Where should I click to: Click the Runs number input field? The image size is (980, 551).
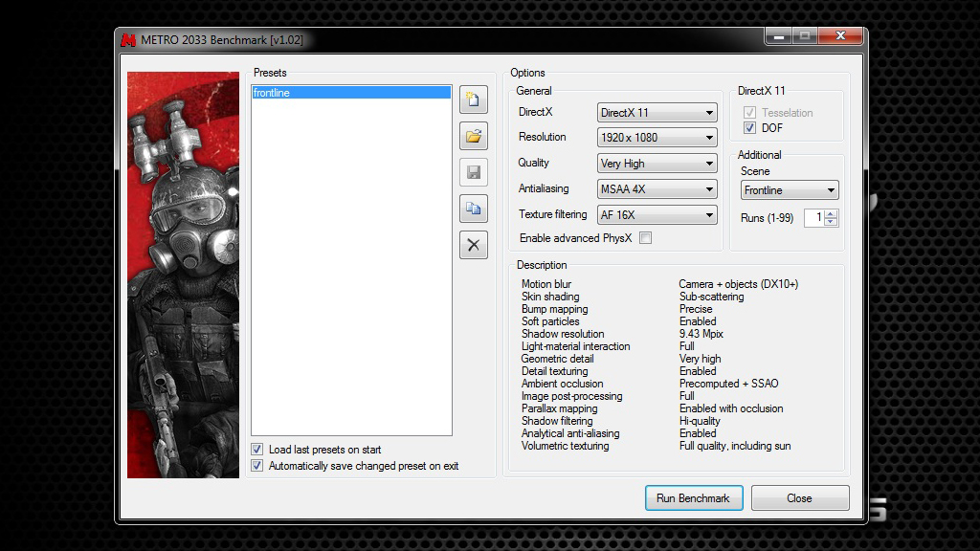pos(814,217)
